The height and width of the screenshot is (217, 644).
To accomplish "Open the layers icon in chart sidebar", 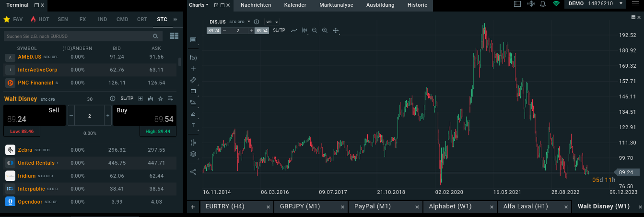I will tap(193, 154).
